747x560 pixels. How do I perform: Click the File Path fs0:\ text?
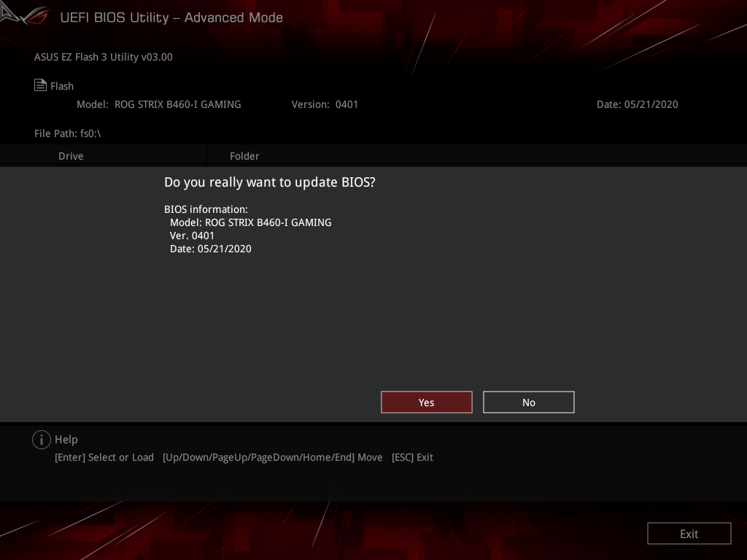[x=68, y=133]
